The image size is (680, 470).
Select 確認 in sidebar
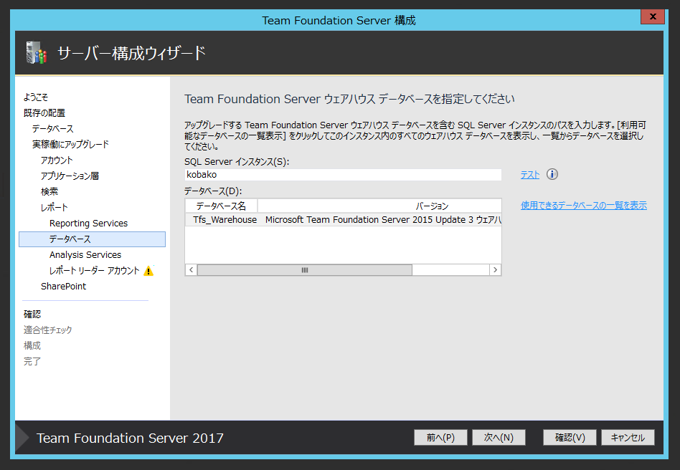pyautogui.click(x=32, y=314)
